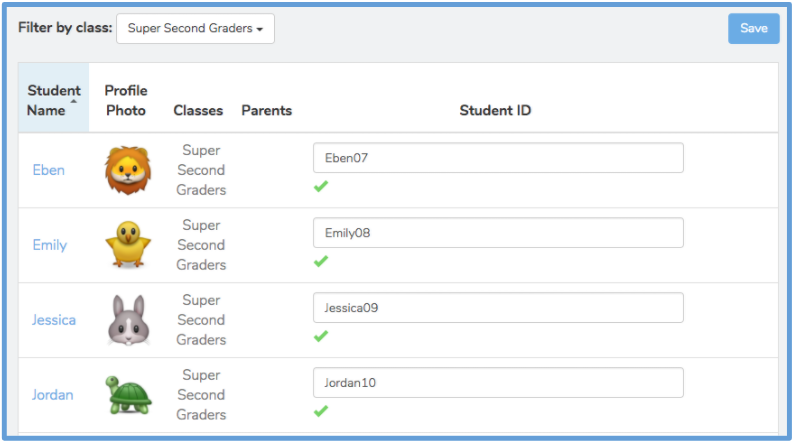Image resolution: width=797 pixels, height=445 pixels.
Task: Click Eben's lion profile photo
Action: point(128,170)
